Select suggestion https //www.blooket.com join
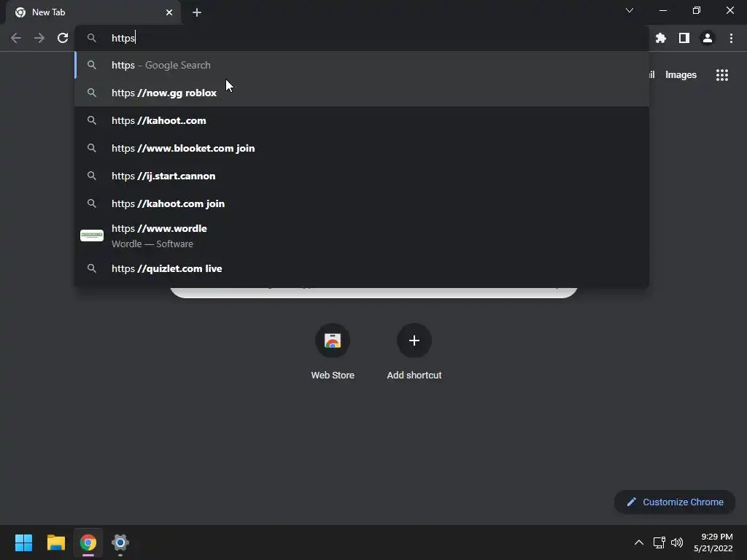747x560 pixels. click(362, 148)
